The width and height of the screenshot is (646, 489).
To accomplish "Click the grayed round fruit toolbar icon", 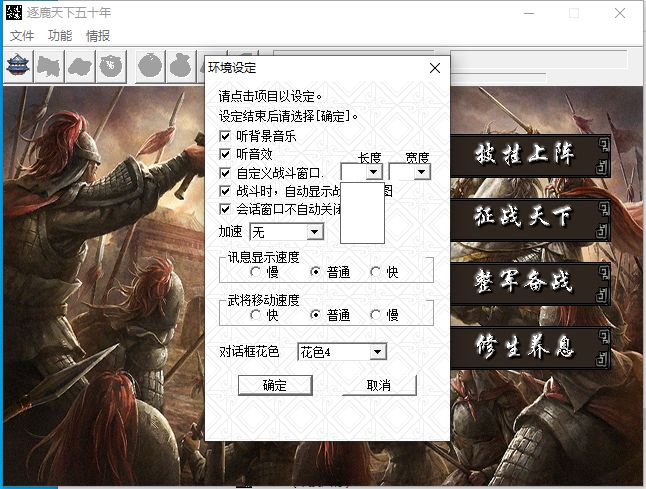I will [x=149, y=66].
